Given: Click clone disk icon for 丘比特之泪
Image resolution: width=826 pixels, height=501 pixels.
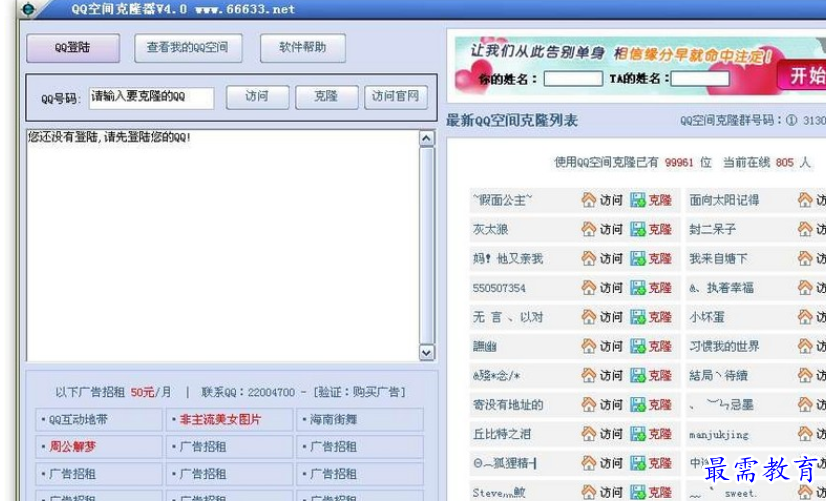Looking at the screenshot, I should 638,434.
